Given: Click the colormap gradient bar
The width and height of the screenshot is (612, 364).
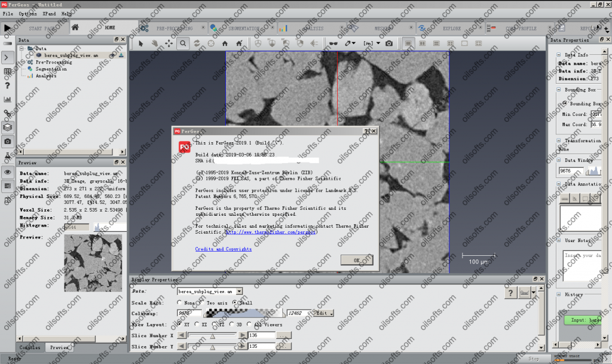Looking at the screenshot, I should tap(244, 313).
